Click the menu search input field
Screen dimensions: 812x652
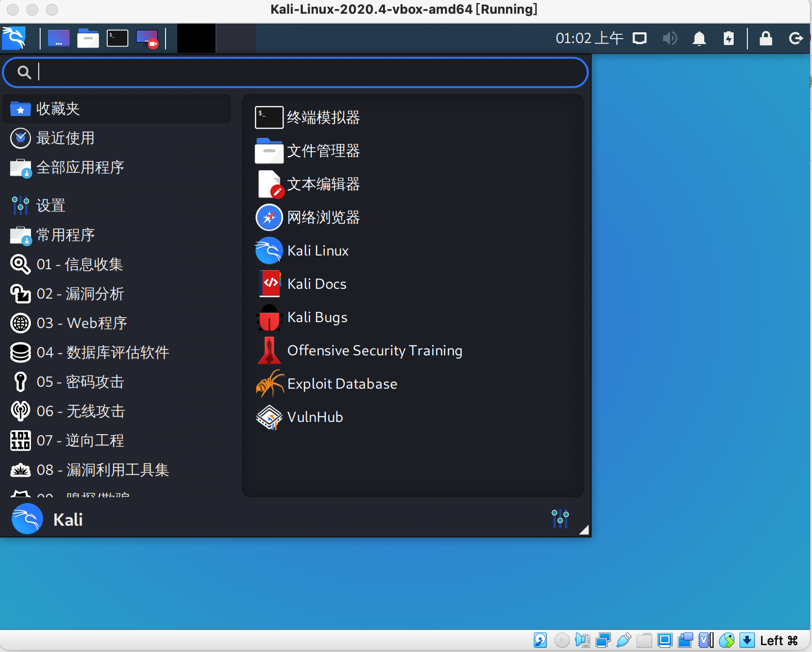tap(295, 72)
